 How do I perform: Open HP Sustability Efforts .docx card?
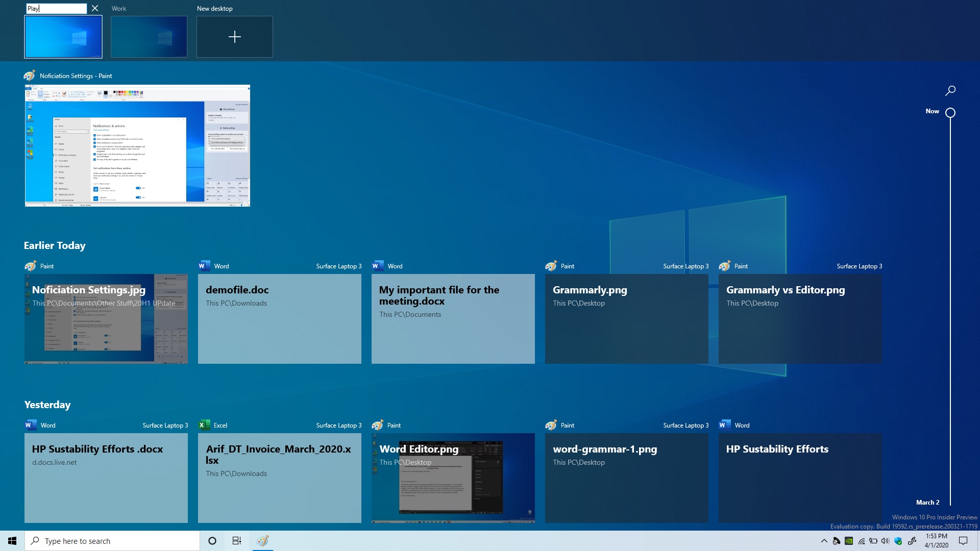106,478
